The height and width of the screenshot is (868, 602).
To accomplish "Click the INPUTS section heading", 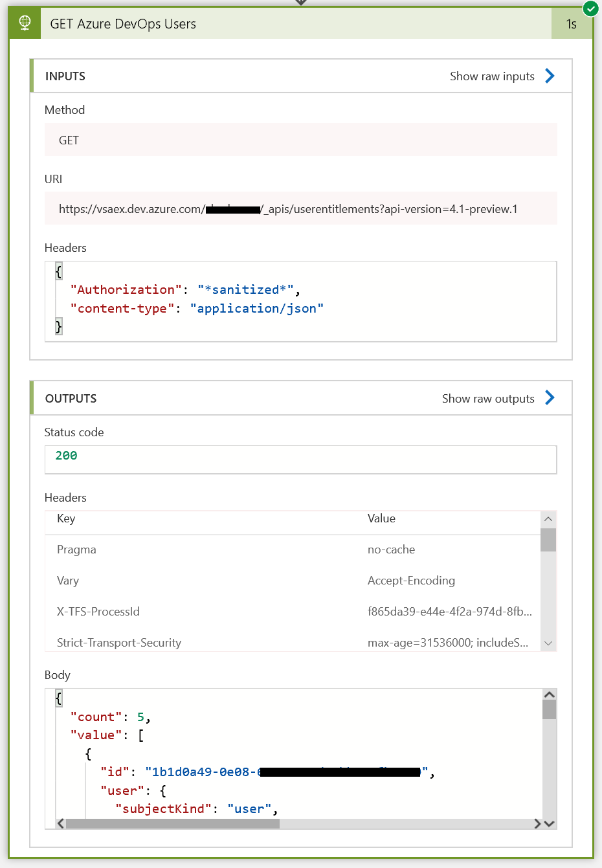I will 65,76.
